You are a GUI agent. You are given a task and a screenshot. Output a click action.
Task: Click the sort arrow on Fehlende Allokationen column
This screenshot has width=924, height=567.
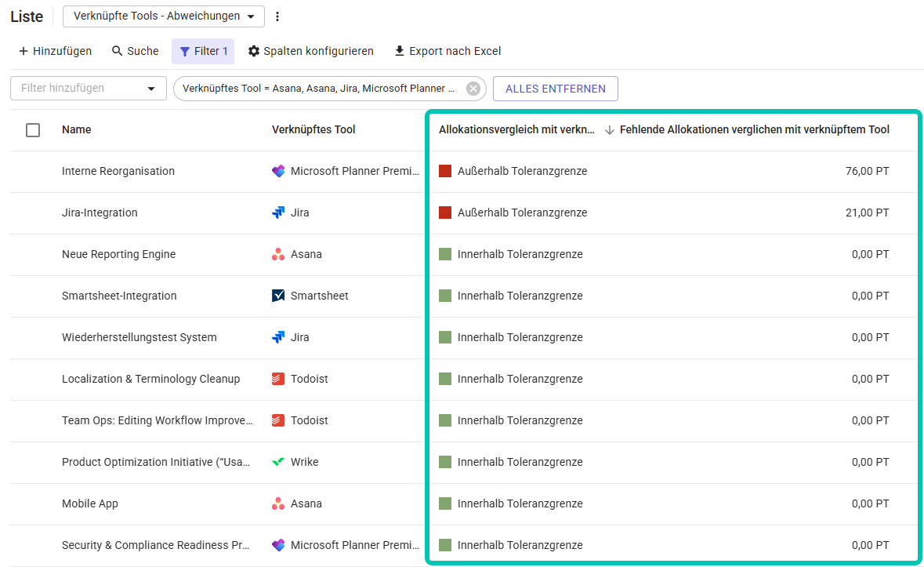[610, 130]
